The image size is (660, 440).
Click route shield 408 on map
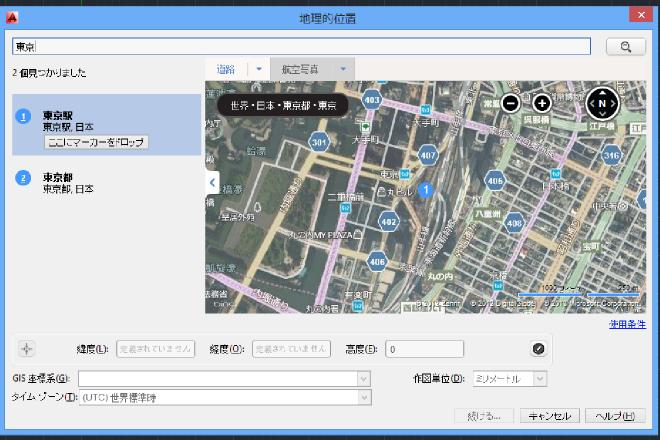tap(514, 223)
